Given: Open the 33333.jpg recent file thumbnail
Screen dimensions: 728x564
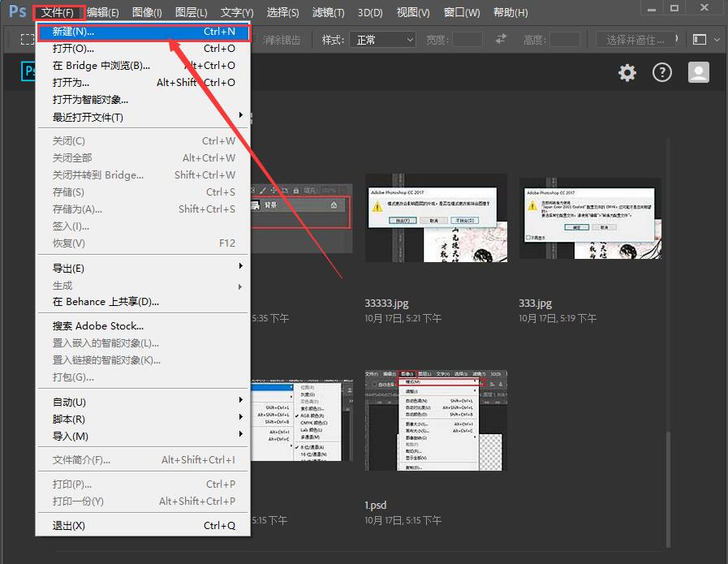Looking at the screenshot, I should point(436,217).
